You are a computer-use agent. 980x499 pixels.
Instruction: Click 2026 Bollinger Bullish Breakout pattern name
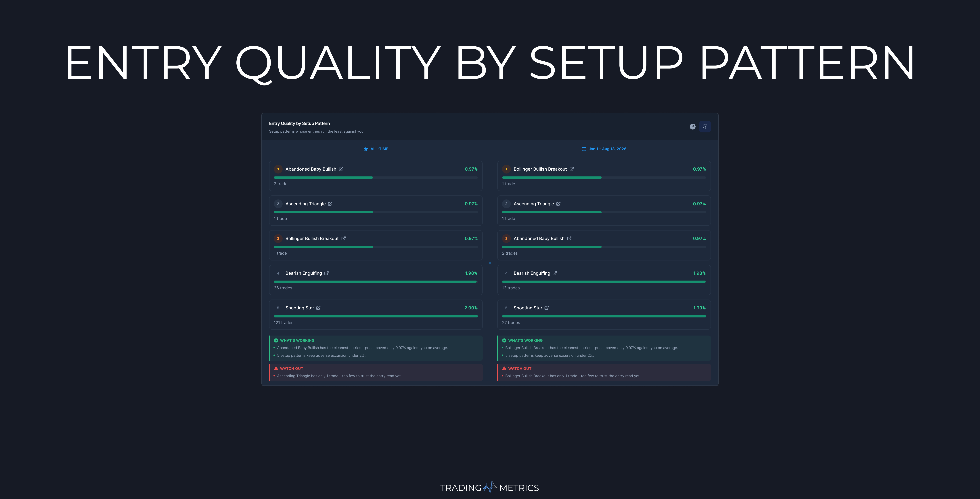[540, 169]
